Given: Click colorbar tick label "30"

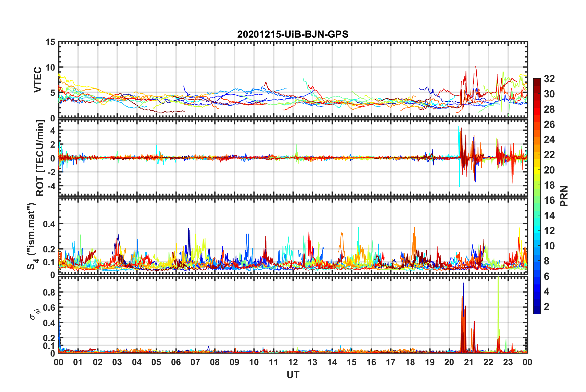Looking at the screenshot, I should (x=549, y=94).
